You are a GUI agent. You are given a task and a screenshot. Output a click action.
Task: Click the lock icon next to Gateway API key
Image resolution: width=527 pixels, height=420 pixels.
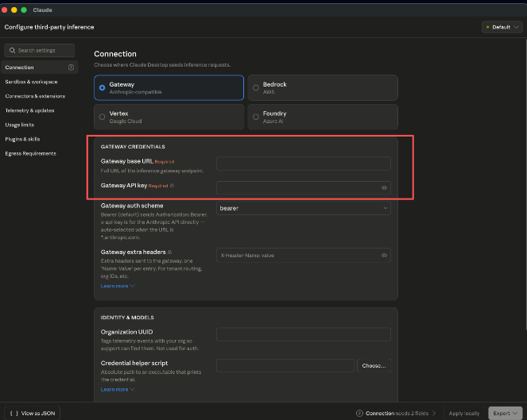point(172,185)
